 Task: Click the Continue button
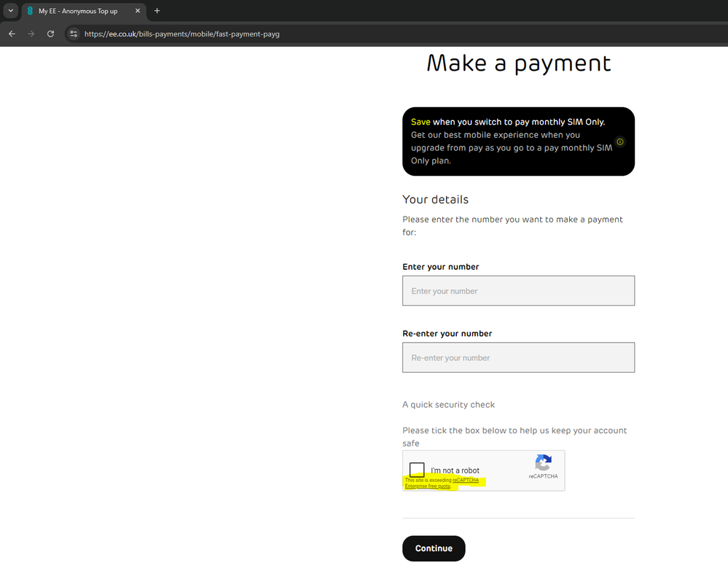coord(434,548)
